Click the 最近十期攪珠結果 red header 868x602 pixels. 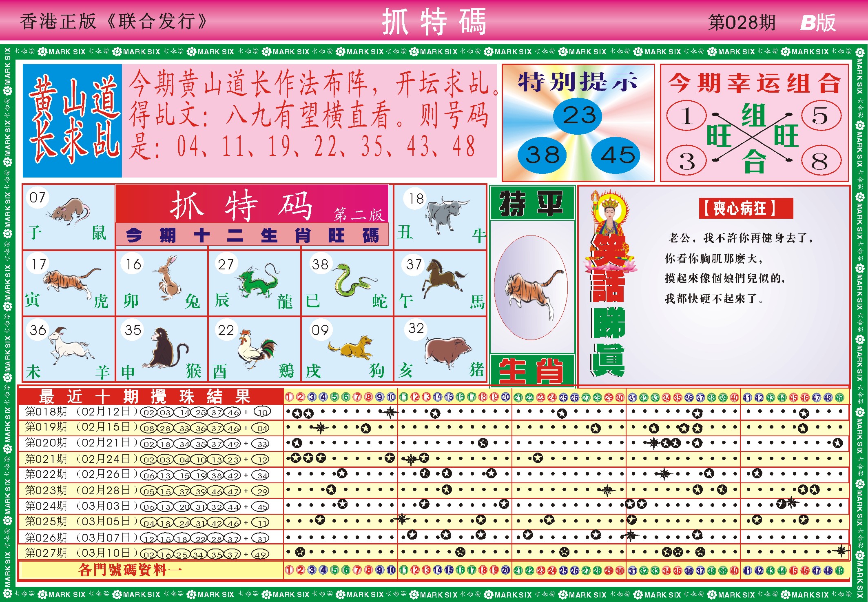(x=151, y=396)
